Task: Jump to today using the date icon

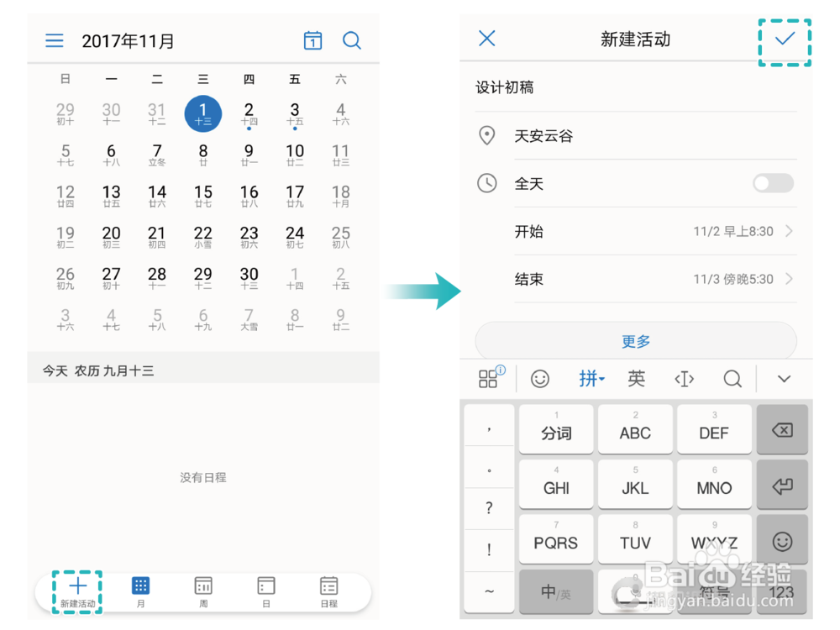Action: coord(312,39)
